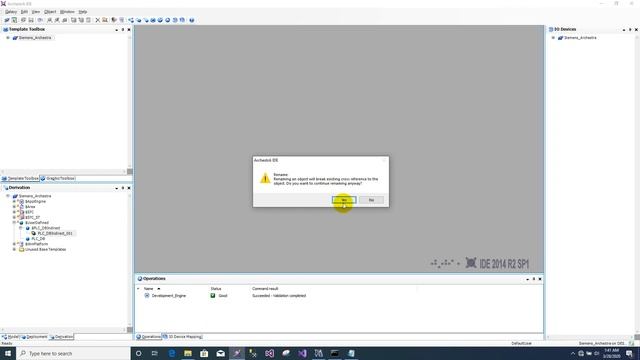Open the Help menu

pos(83,12)
